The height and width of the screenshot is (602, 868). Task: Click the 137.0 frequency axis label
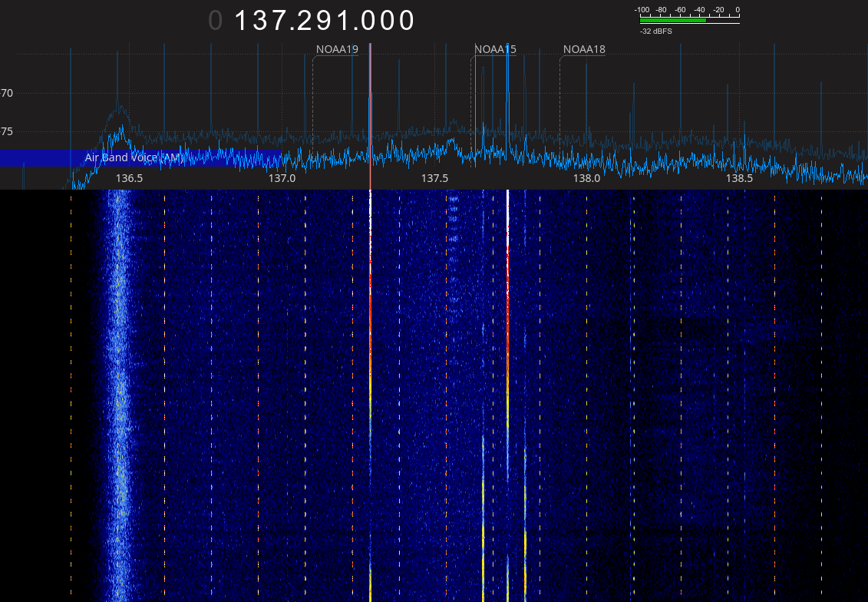pyautogui.click(x=282, y=178)
